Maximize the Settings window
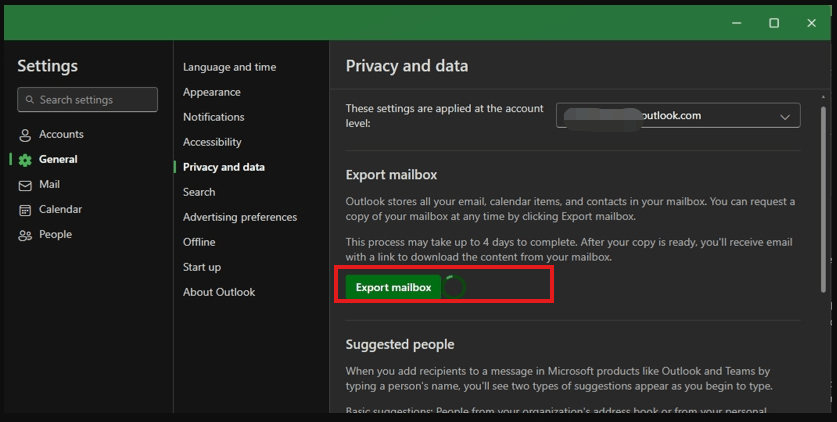The image size is (837, 422). (x=774, y=23)
